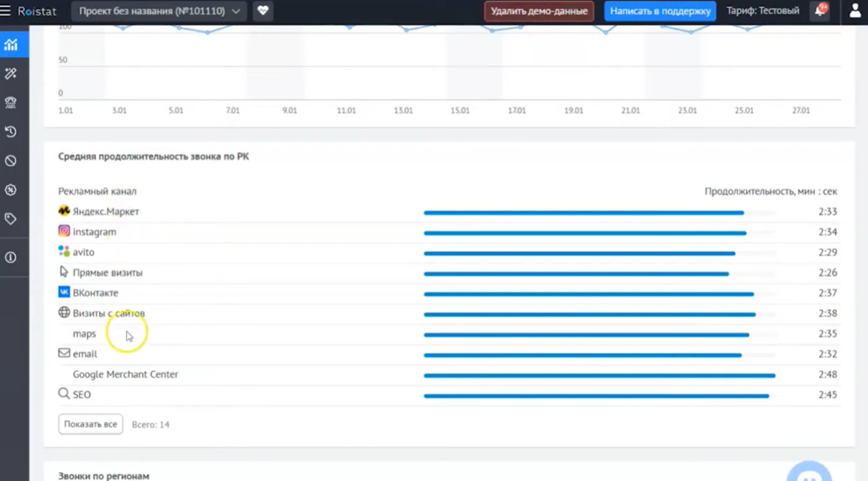Screen dimensions: 868x481
Task: Click the Написать в поддержку button
Action: (x=659, y=11)
